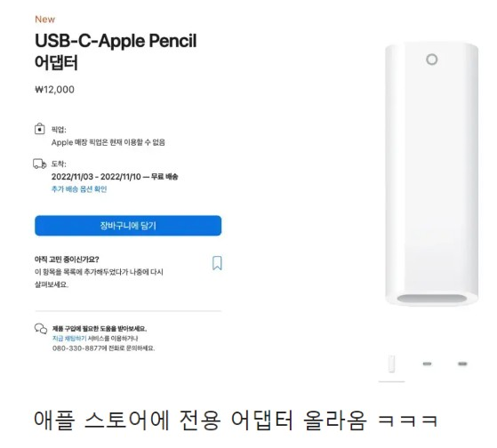The width and height of the screenshot is (497, 448).
Task: Click the 2022/11/03 delivery date text
Action: 72,177
